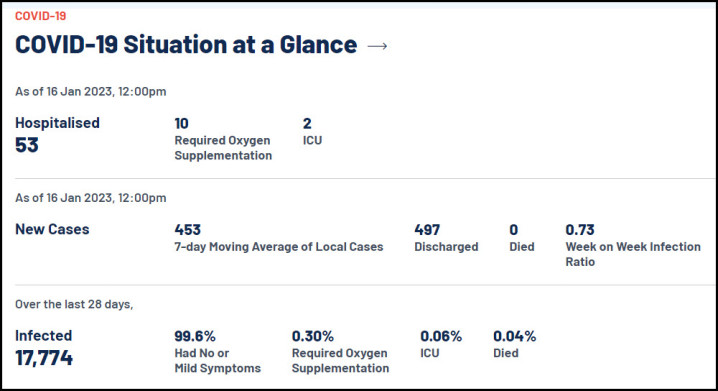Select the 99.6% Had No or Mild Symptoms
The height and width of the screenshot is (391, 718).
195,337
